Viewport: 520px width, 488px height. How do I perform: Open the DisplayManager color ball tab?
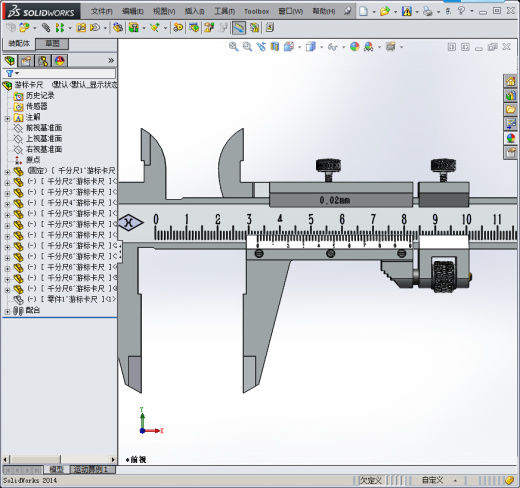click(60, 61)
